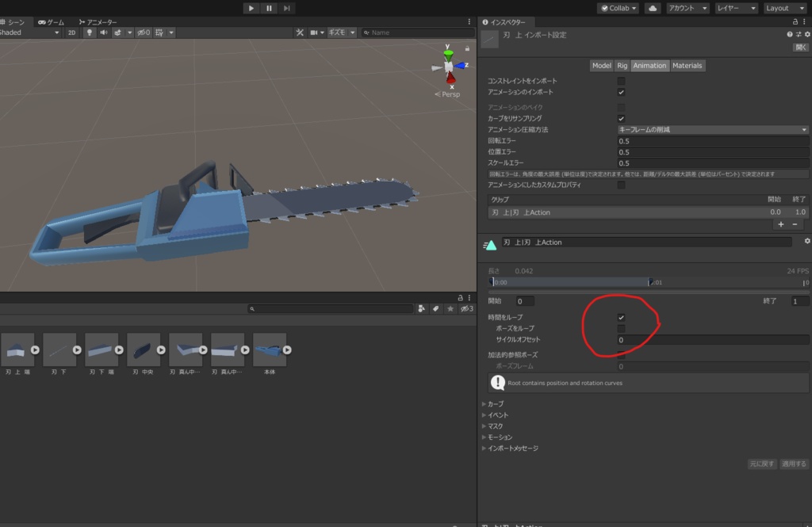This screenshot has height=527, width=812.
Task: Switch the Persp projection label
Action: 447,94
